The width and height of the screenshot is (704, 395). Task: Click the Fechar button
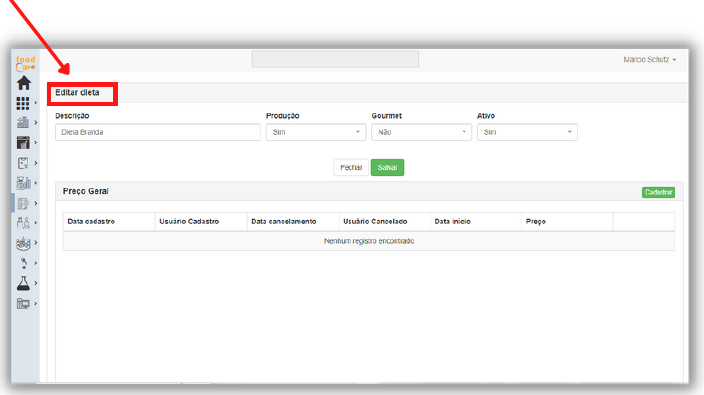(351, 167)
